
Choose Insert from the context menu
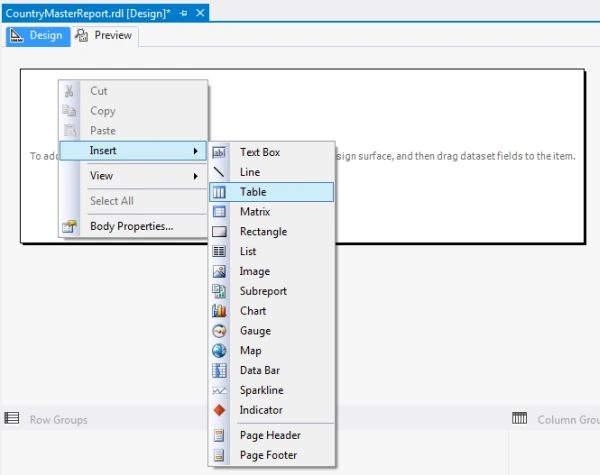coord(133,151)
